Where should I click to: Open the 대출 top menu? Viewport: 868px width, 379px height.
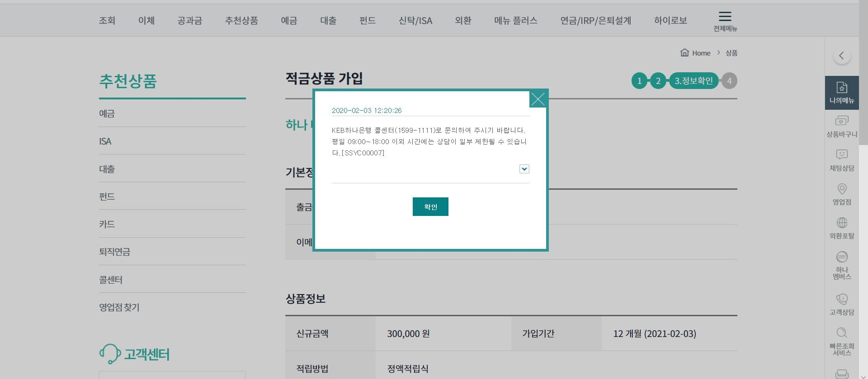click(328, 20)
